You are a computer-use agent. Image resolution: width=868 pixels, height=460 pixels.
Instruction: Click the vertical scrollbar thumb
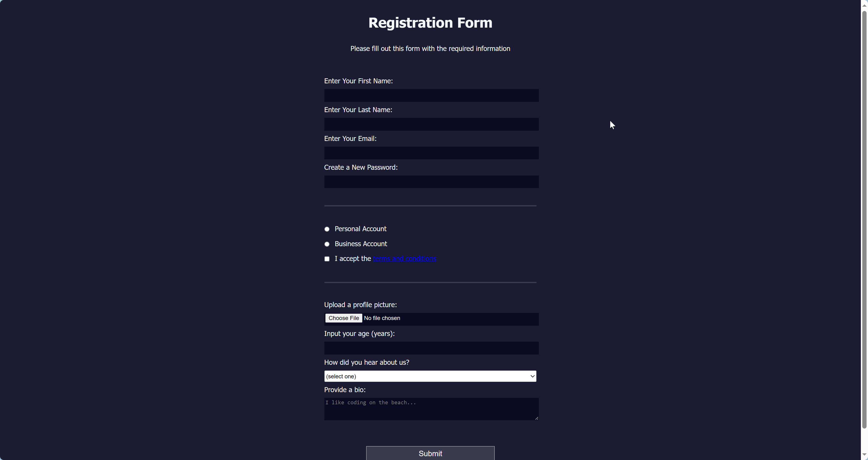point(864,219)
